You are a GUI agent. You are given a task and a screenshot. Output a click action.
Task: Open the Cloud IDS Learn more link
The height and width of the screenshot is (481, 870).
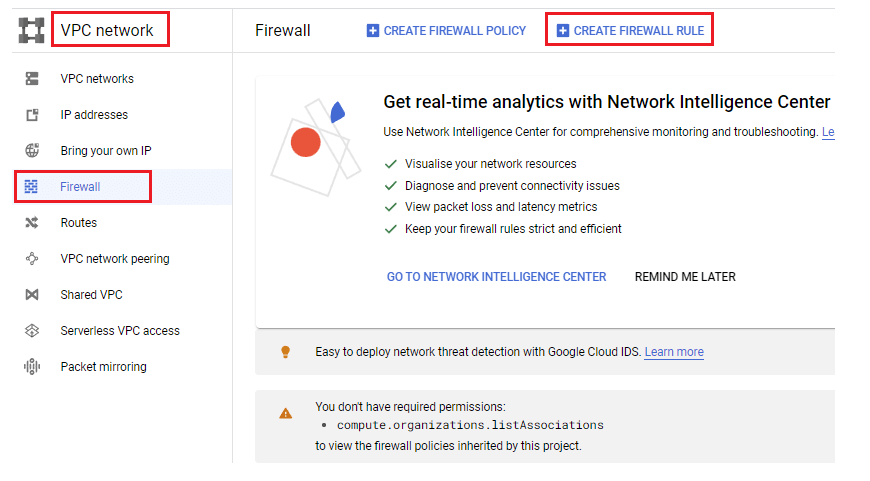(x=674, y=352)
